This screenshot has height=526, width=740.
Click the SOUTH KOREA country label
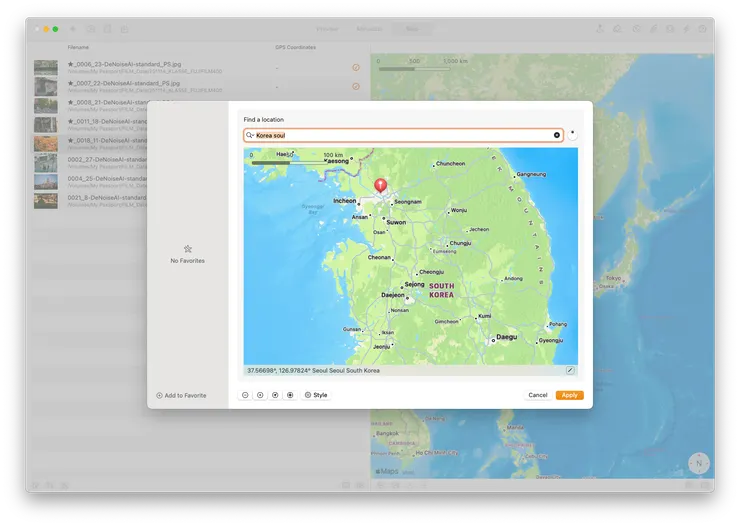point(442,290)
